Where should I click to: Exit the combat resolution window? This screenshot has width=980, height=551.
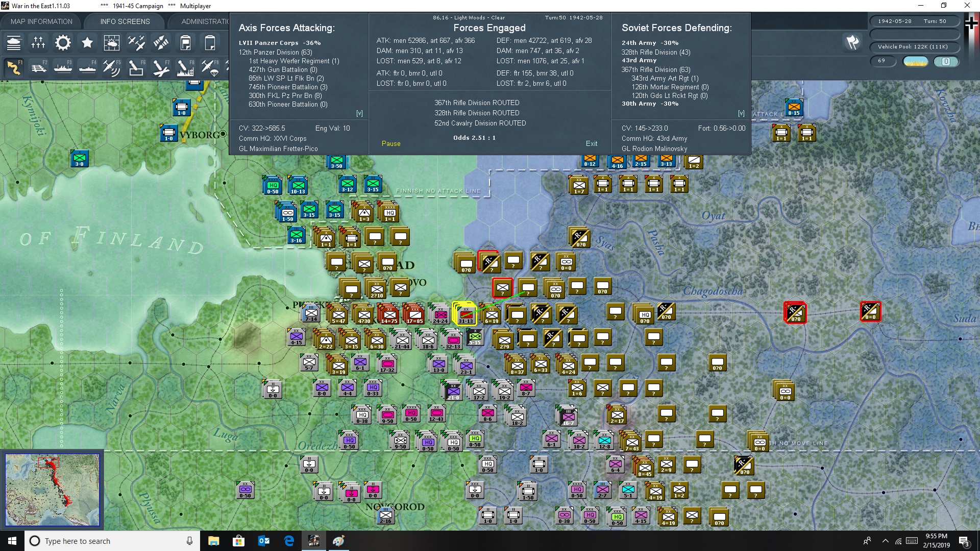[592, 144]
